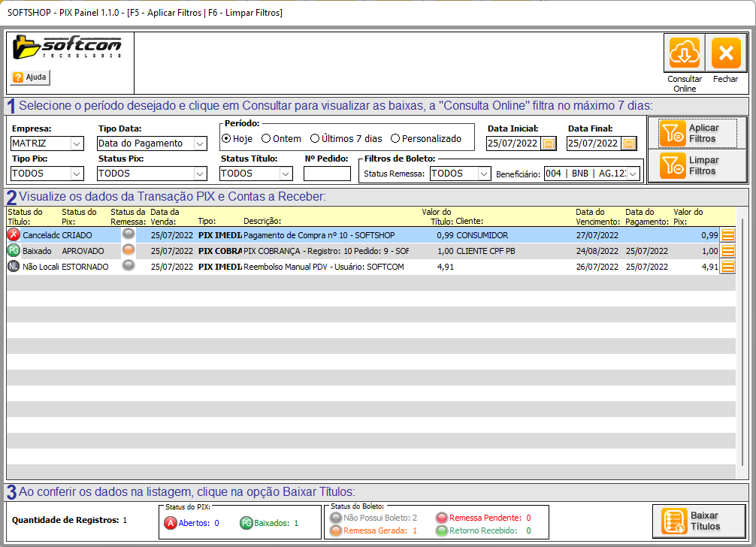756x547 pixels.
Task: Click the green PG Baixado status icon in second row
Action: [x=14, y=251]
